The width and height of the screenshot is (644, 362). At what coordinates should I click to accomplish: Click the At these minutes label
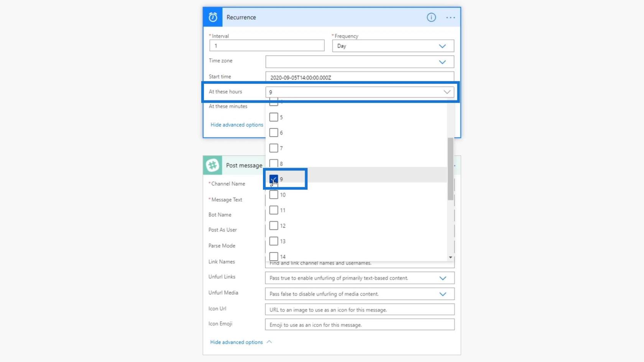(x=228, y=106)
